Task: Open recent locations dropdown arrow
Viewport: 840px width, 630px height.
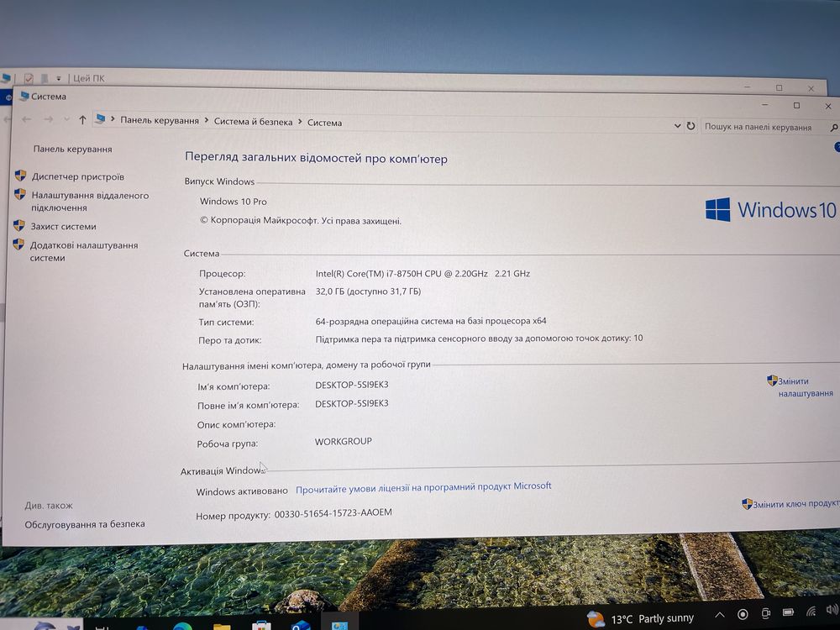Action: [66, 119]
